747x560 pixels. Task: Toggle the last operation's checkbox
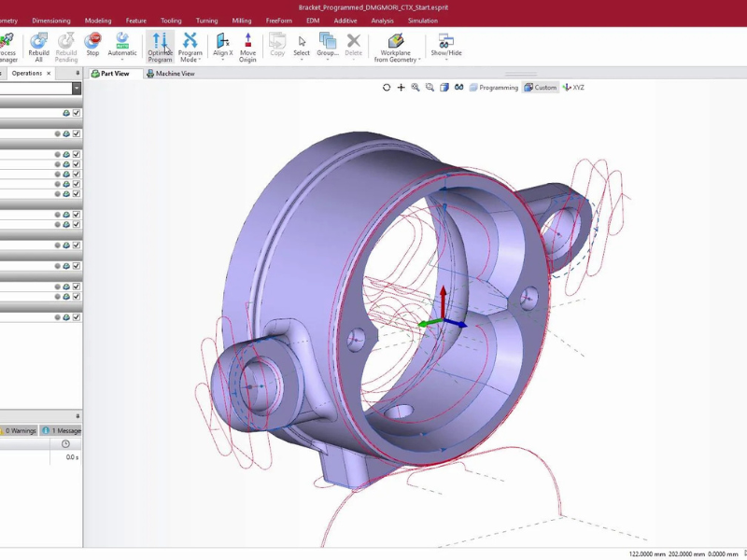tap(77, 317)
